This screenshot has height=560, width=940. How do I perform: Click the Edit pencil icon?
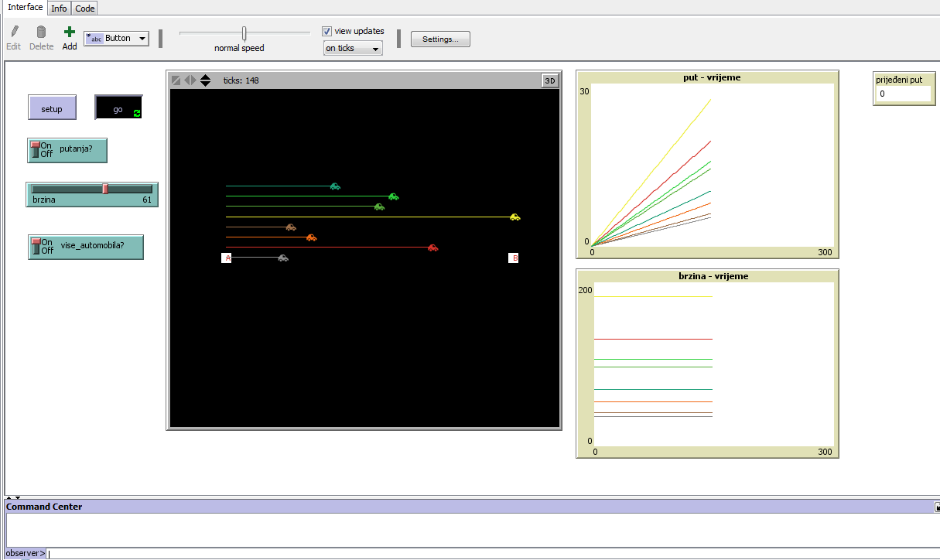13,32
